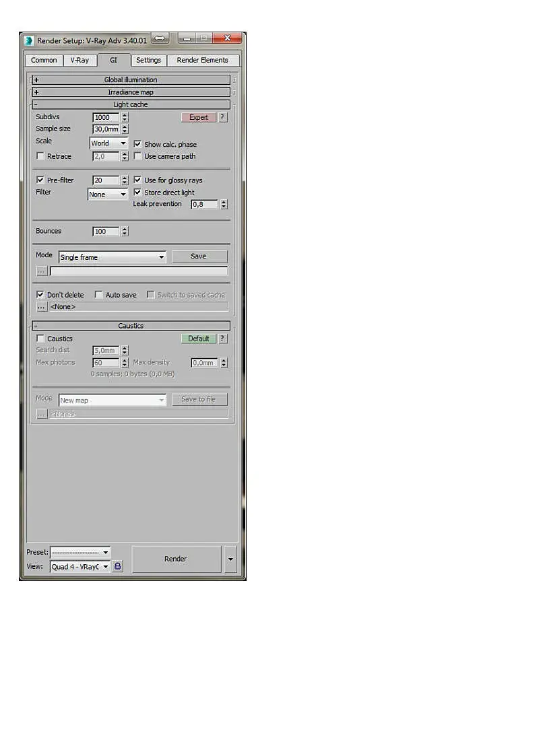Click the Bounces field showing 100

pyautogui.click(x=106, y=232)
